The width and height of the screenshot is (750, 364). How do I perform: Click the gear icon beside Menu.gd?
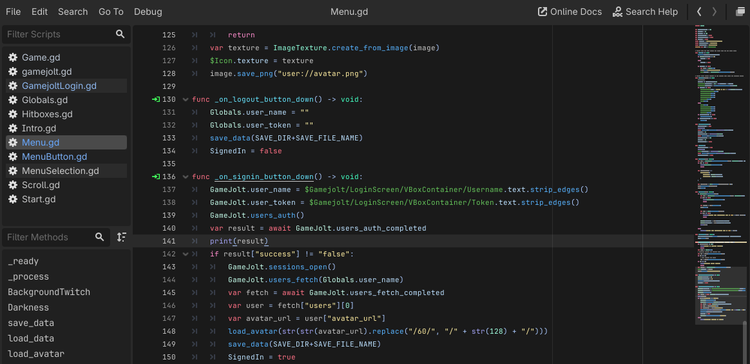[x=12, y=143]
